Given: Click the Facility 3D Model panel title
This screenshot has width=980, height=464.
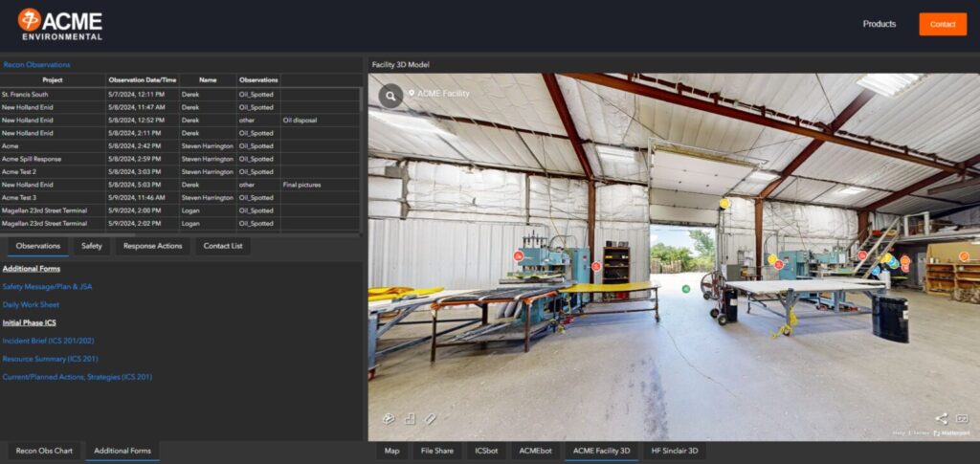Looking at the screenshot, I should pos(401,65).
